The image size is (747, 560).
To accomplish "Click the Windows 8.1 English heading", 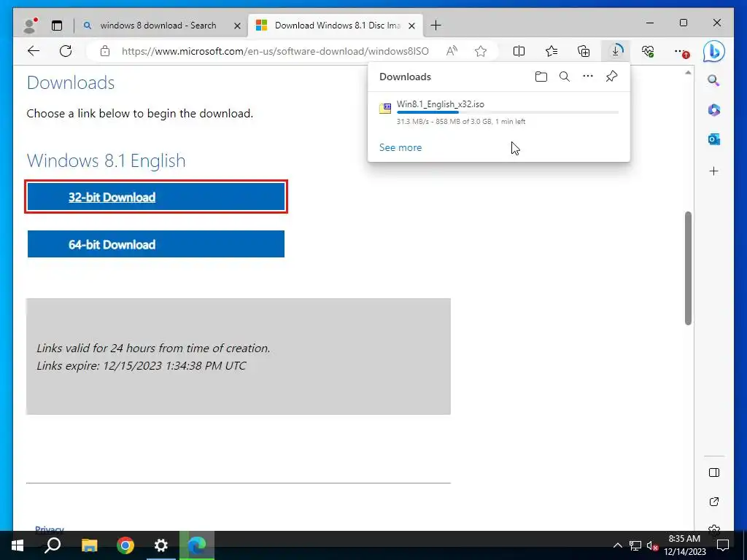I will pyautogui.click(x=107, y=161).
